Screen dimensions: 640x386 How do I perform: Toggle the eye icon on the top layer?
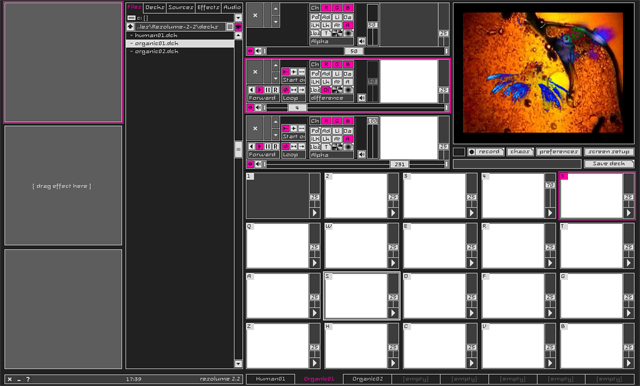coord(251,51)
